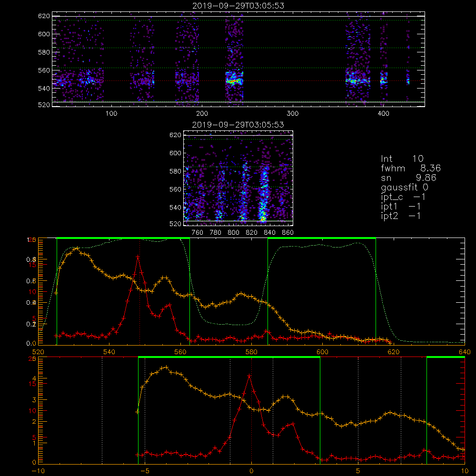Click x-axis label 300 under the wide spectrogram

coord(293,114)
